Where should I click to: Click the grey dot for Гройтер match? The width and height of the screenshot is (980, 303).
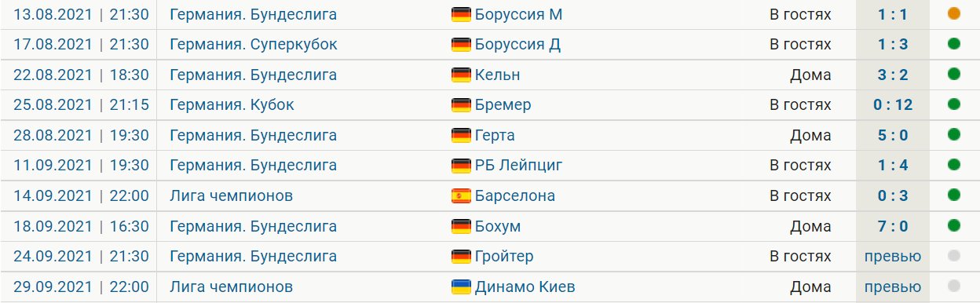click(954, 257)
